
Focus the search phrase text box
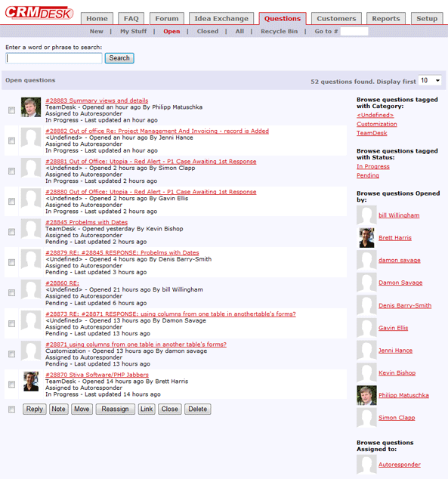tap(54, 58)
